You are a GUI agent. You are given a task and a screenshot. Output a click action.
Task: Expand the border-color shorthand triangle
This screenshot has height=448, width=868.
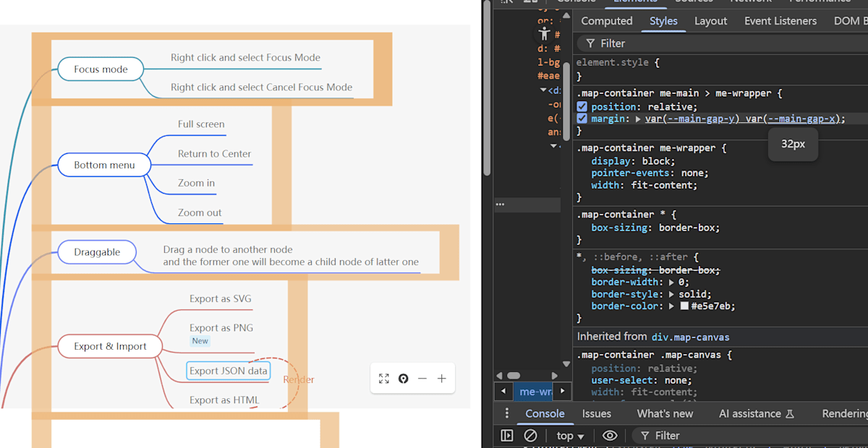pos(671,306)
